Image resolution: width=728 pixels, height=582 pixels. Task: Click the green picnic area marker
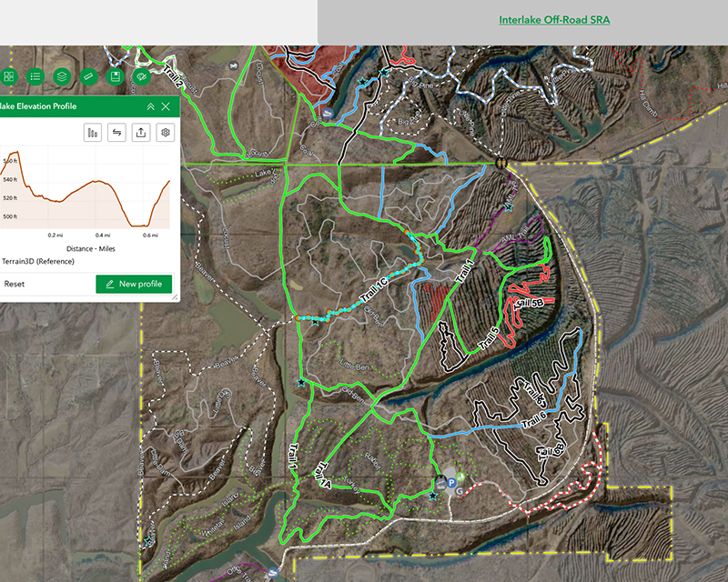coord(460,476)
